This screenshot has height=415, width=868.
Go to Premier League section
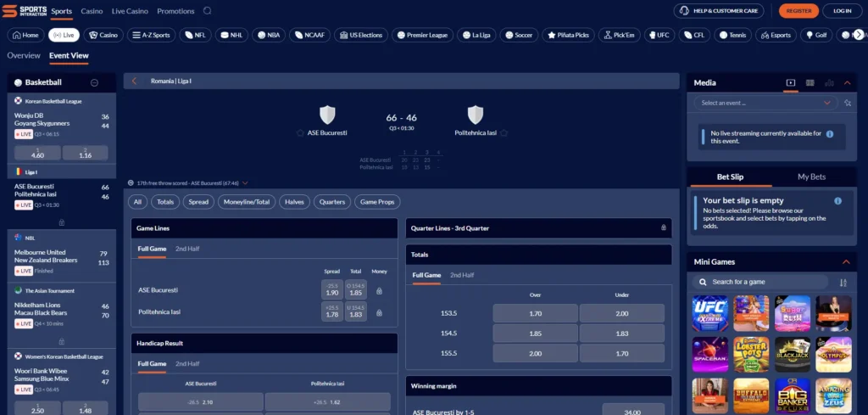click(422, 35)
